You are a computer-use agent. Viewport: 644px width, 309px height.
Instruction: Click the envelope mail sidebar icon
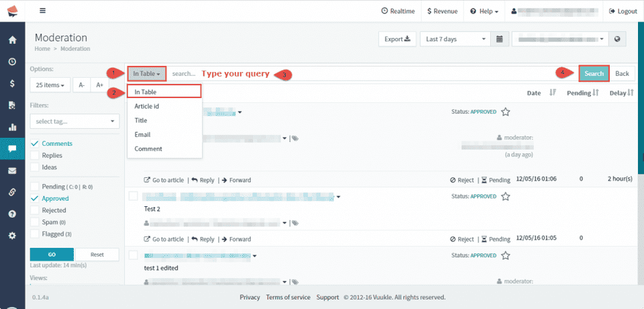[12, 171]
